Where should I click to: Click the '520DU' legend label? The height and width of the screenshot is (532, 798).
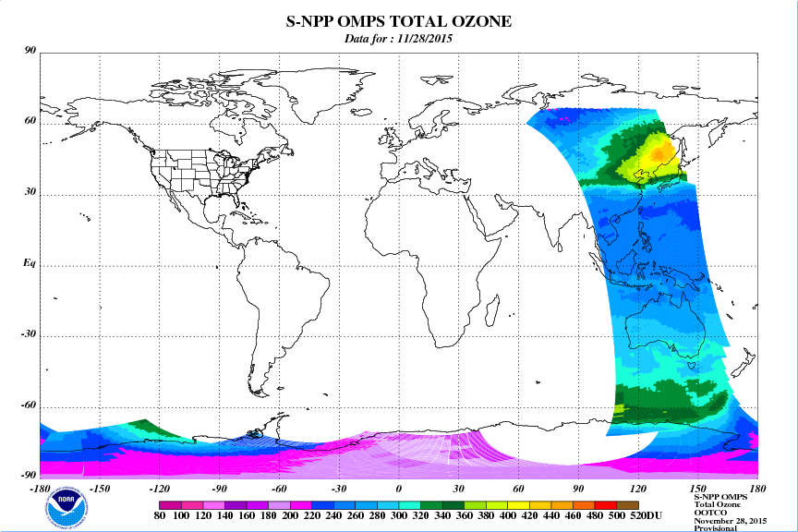[647, 515]
